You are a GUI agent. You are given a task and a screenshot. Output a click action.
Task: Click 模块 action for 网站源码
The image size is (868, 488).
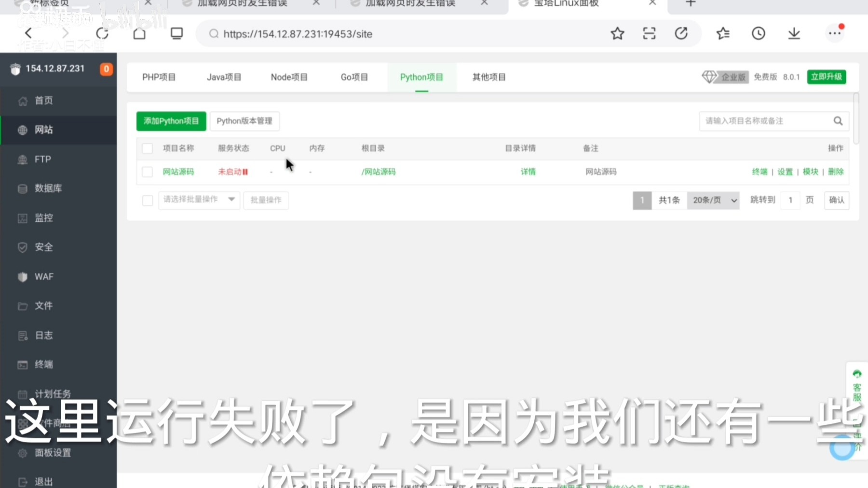point(810,172)
